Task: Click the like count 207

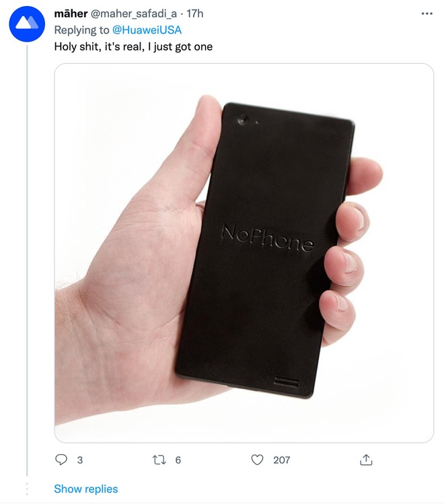Action: pos(281,460)
